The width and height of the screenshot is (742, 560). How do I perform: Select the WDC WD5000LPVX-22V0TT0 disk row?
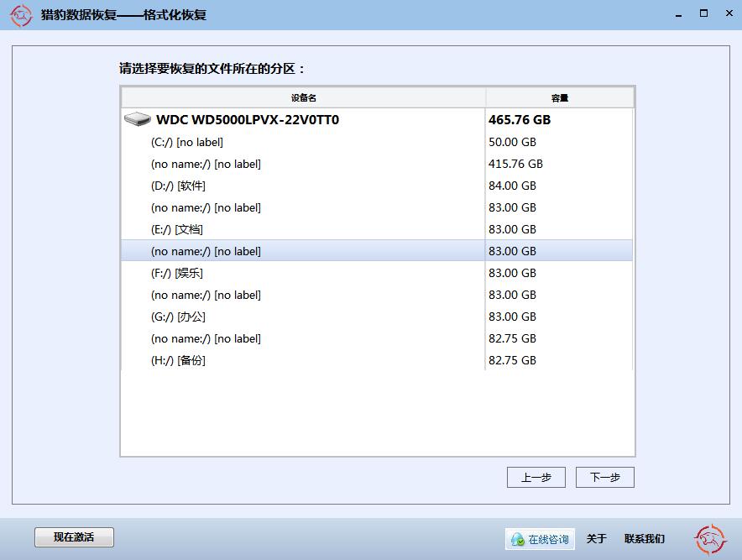pos(247,120)
